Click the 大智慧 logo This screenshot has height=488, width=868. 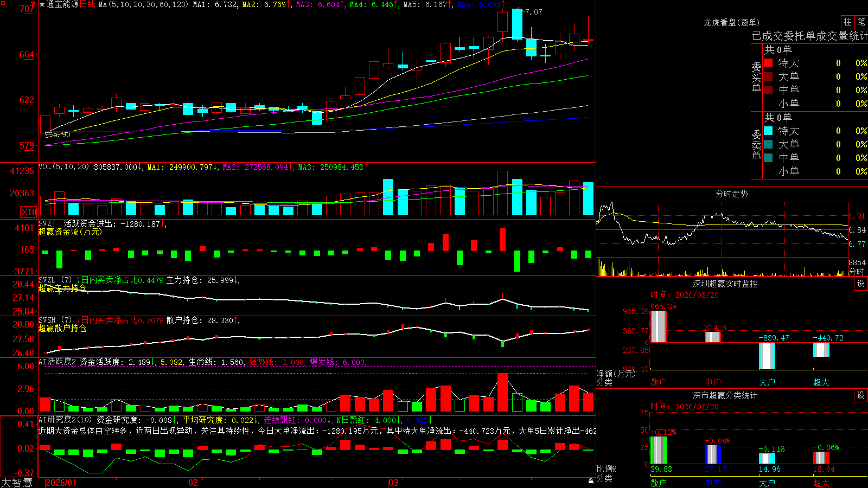click(x=17, y=483)
